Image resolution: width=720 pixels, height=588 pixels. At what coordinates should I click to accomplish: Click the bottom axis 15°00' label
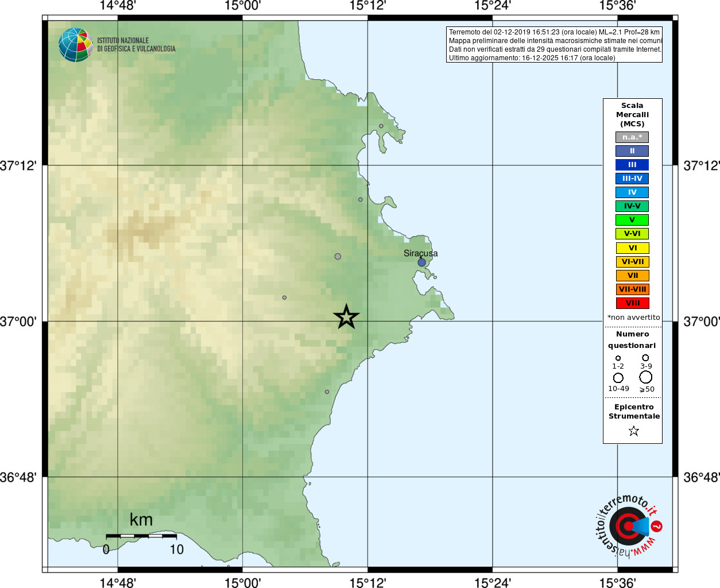(x=242, y=582)
